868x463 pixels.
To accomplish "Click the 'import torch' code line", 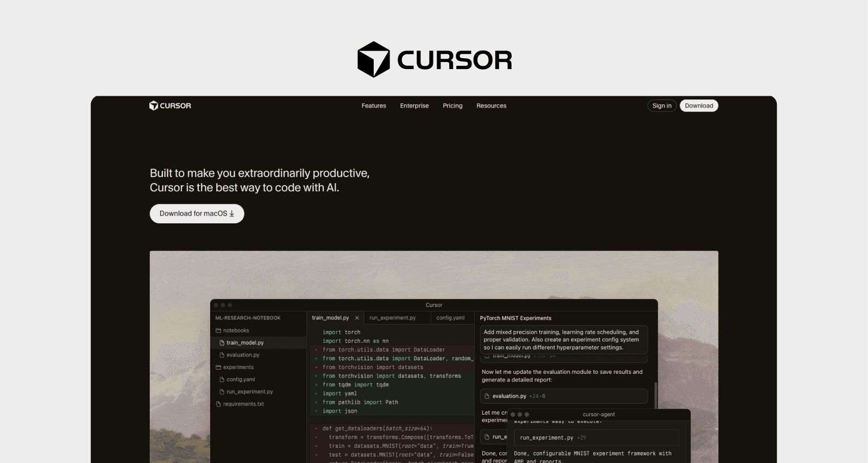I will coord(341,332).
